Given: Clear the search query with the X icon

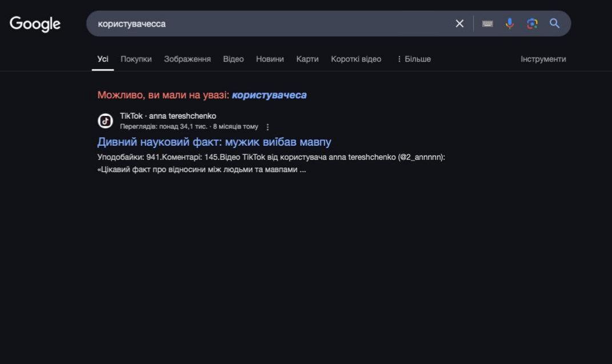Looking at the screenshot, I should [x=460, y=24].
